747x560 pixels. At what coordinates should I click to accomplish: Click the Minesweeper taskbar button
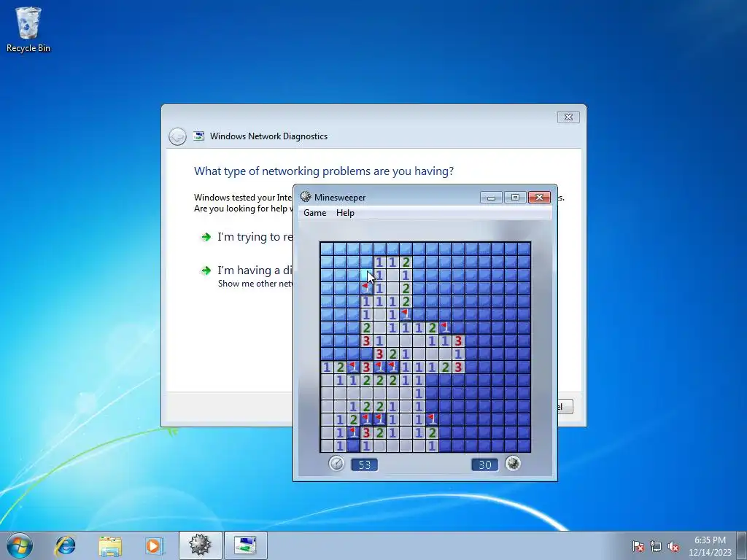pos(200,545)
